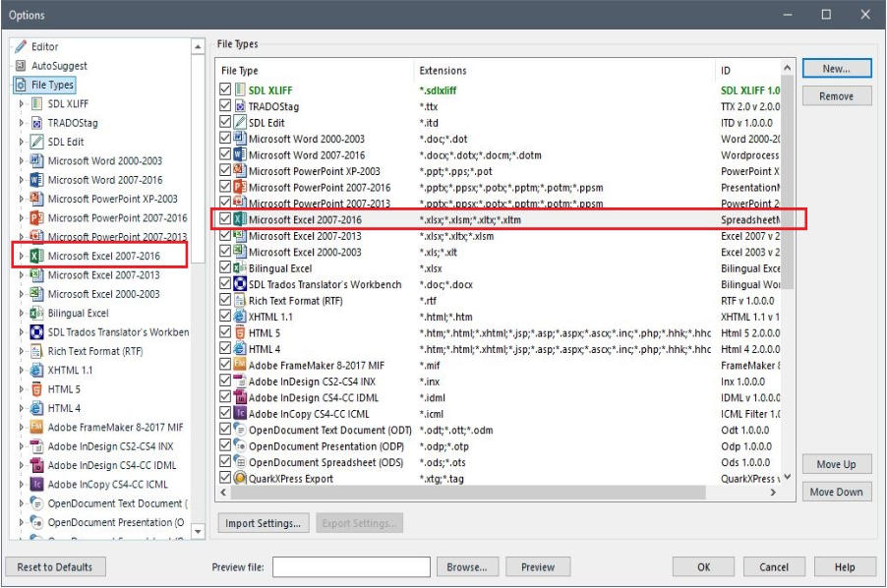
Task: Expand the Adobe InDesign CS4-CC IDML tree node
Action: [x=22, y=465]
